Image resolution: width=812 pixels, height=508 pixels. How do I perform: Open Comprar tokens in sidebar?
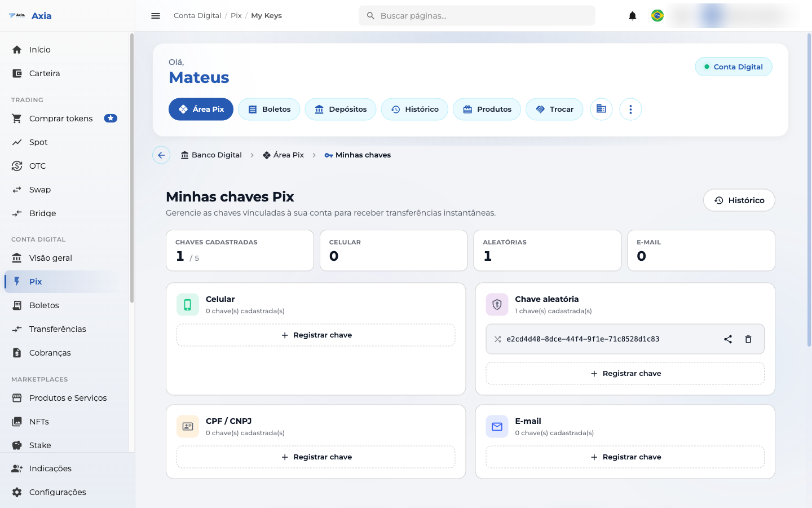(x=64, y=119)
